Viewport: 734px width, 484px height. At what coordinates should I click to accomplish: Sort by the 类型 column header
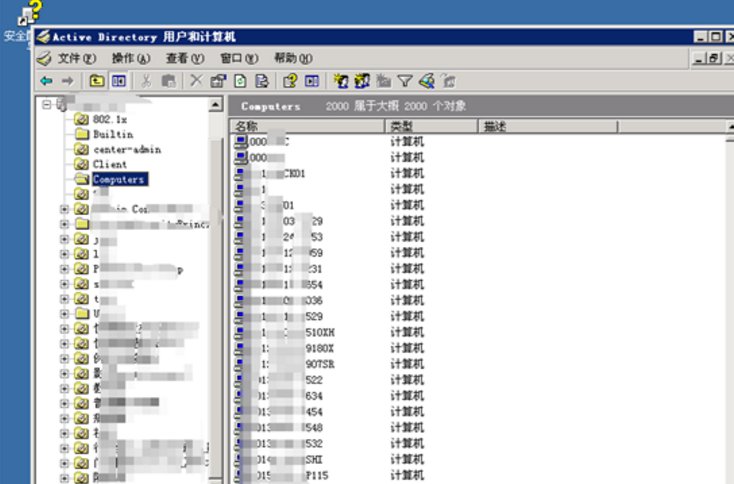(431, 126)
